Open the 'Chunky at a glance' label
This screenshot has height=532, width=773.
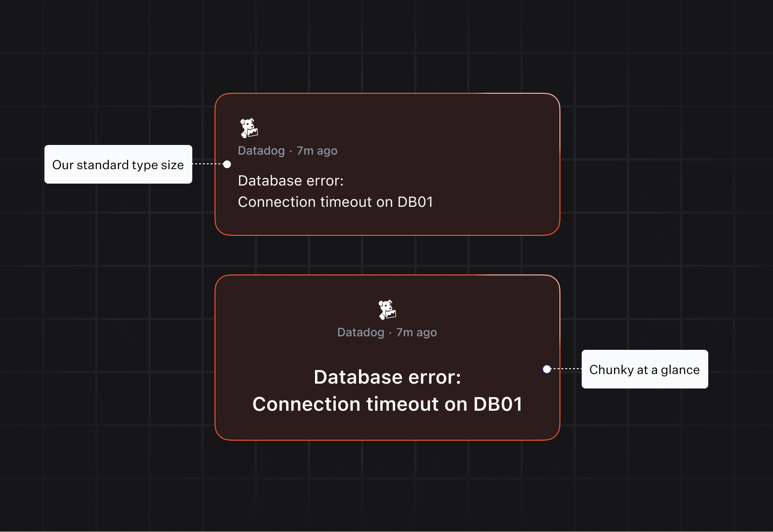pyautogui.click(x=645, y=369)
